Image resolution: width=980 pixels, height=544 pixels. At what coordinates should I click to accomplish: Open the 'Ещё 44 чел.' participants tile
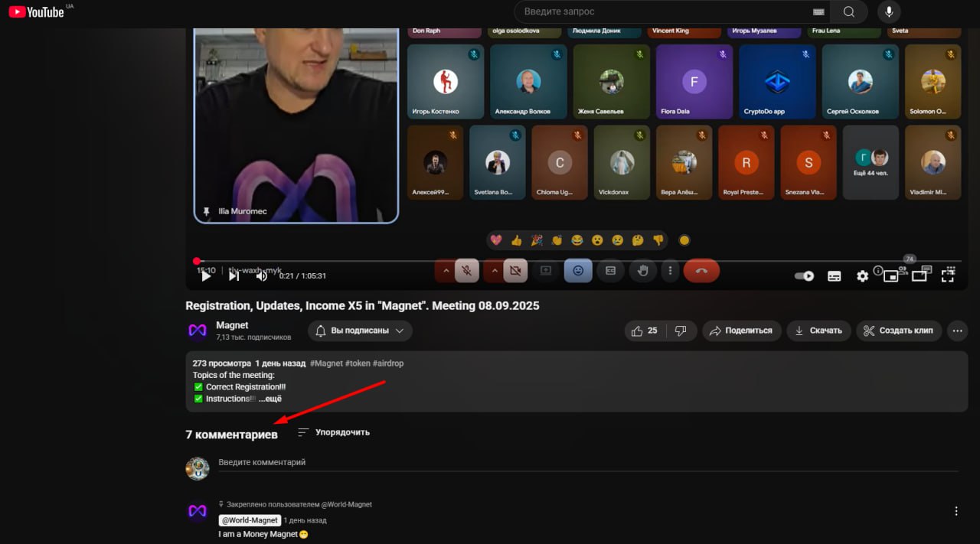coord(871,162)
